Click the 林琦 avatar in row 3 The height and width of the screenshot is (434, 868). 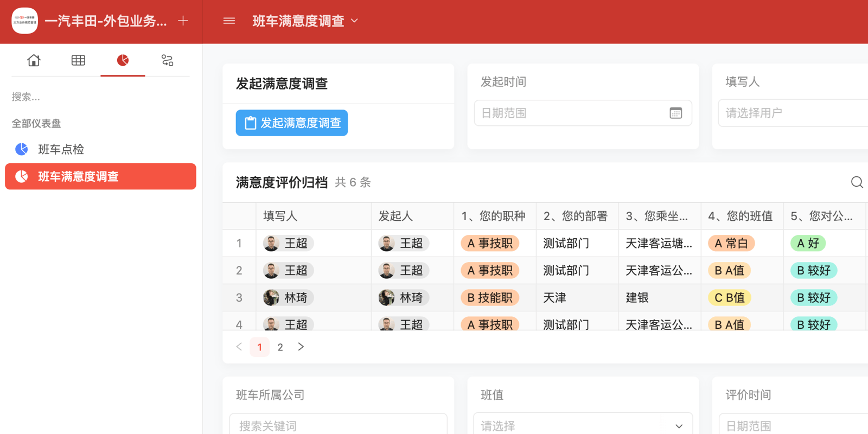(x=271, y=298)
